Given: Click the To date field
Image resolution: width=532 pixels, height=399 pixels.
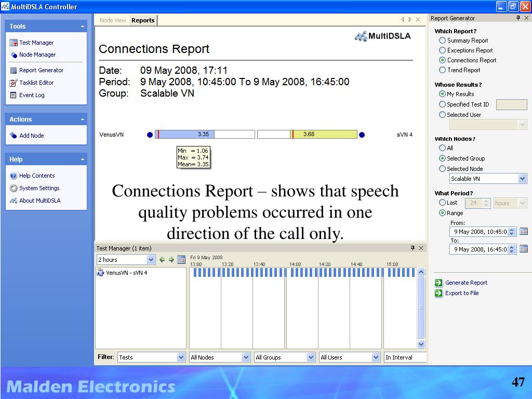Looking at the screenshot, I should click(480, 249).
